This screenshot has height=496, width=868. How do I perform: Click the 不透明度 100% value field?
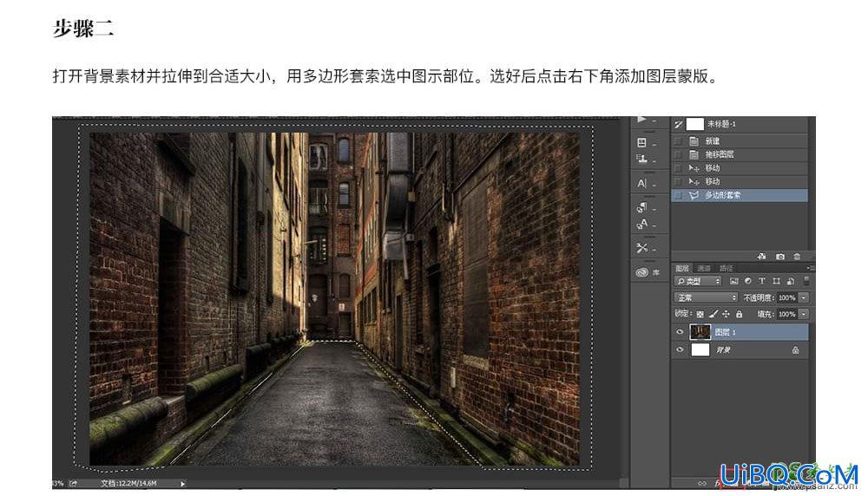tap(786, 297)
